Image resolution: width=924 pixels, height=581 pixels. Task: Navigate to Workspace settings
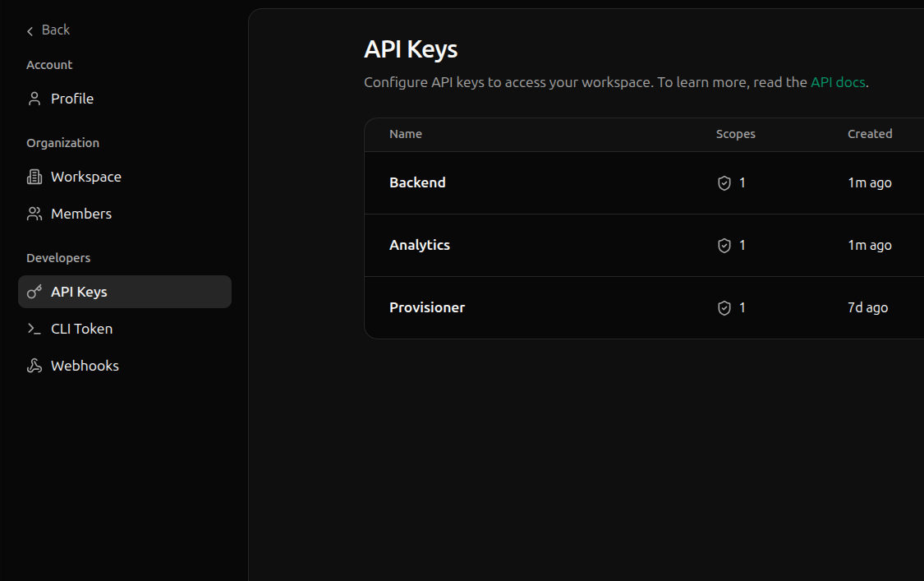86,177
